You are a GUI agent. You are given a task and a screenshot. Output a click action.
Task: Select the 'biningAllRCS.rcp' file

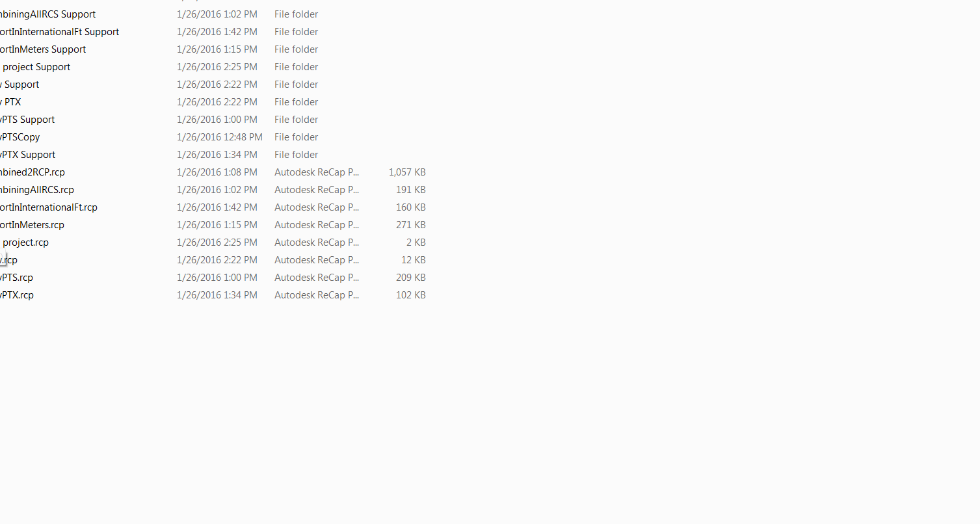point(37,190)
